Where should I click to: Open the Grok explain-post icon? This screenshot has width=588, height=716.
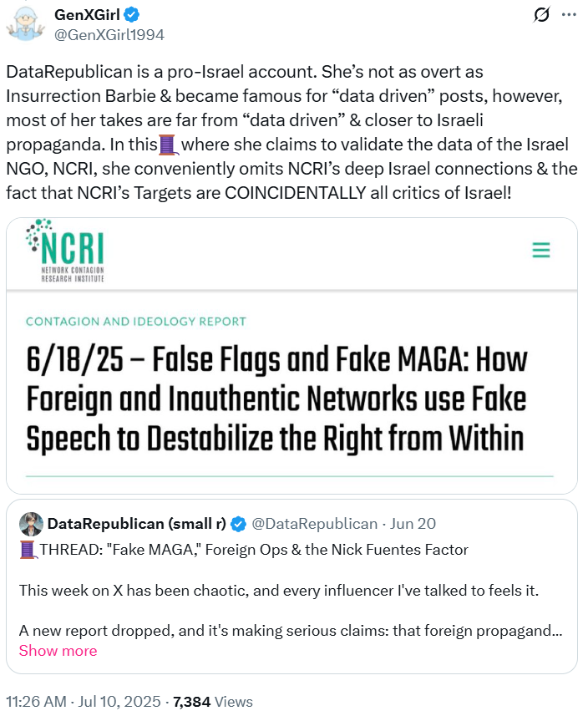[541, 15]
